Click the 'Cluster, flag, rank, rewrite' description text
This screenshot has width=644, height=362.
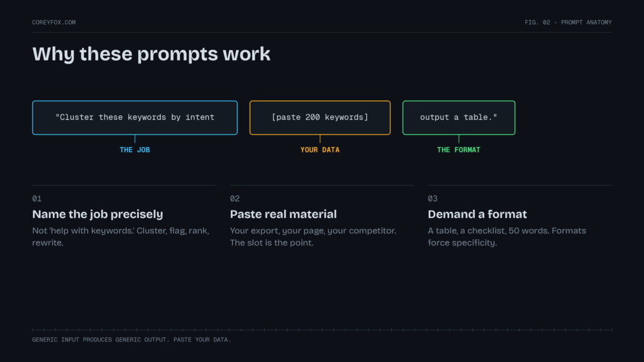click(120, 237)
